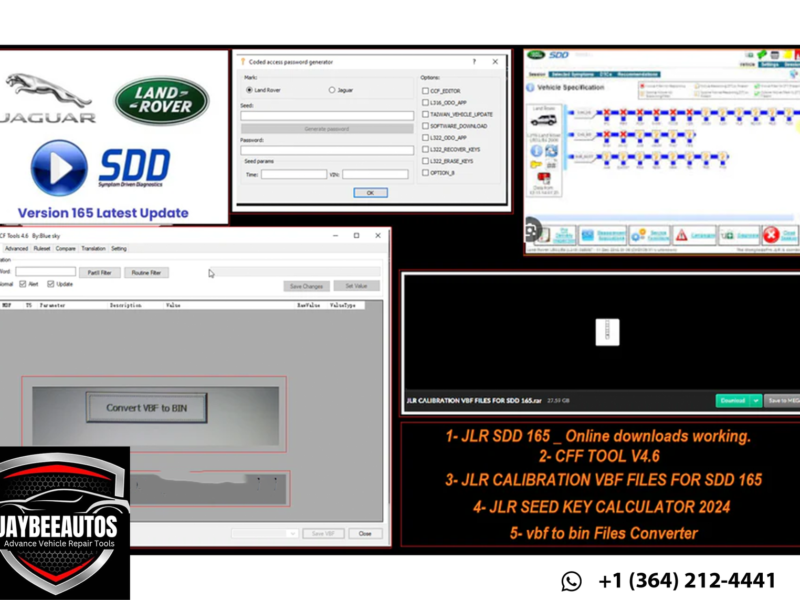The image size is (800, 600).
Task: Click the Service Functions gear icon
Action: click(x=639, y=236)
